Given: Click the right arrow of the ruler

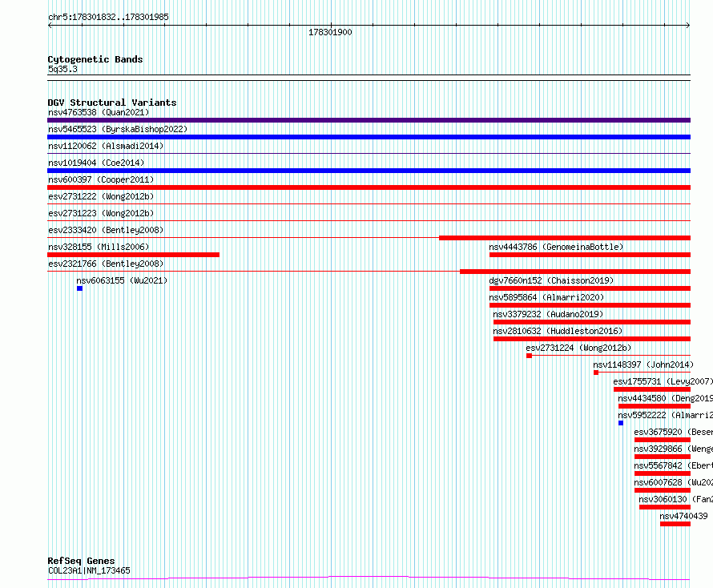Looking at the screenshot, I should pyautogui.click(x=688, y=26).
